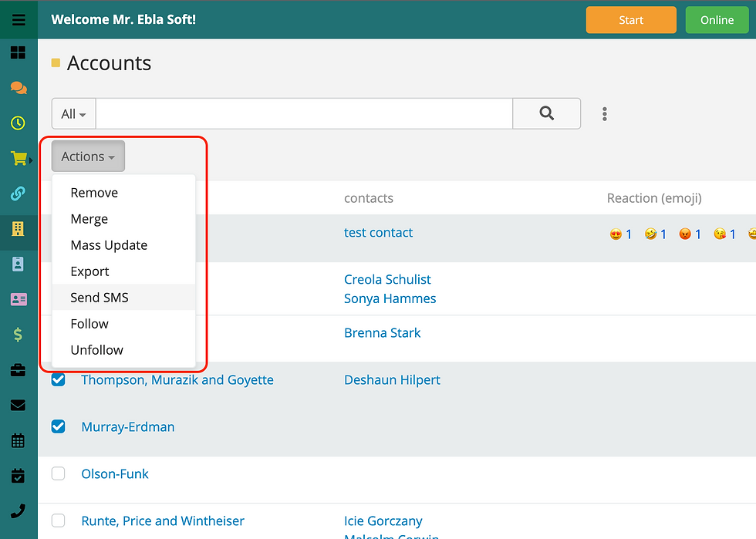Open the briefcase sidebar icon

[19, 370]
